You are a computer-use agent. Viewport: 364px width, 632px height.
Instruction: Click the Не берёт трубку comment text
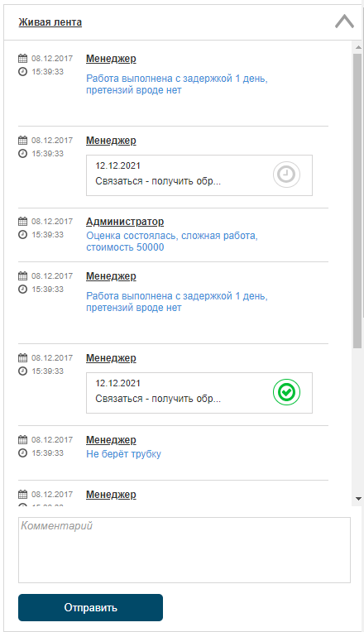click(123, 454)
